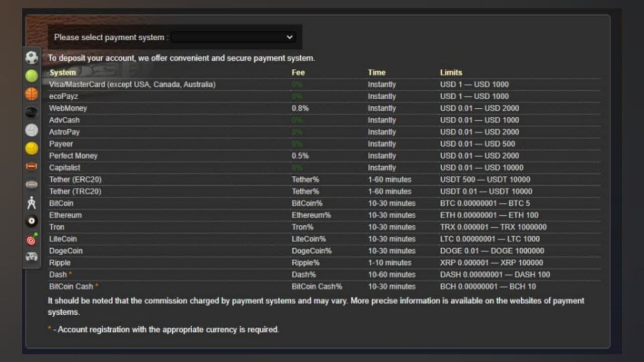The image size is (644, 362).
Task: Open the soccer ball sports icon
Action: tap(32, 58)
